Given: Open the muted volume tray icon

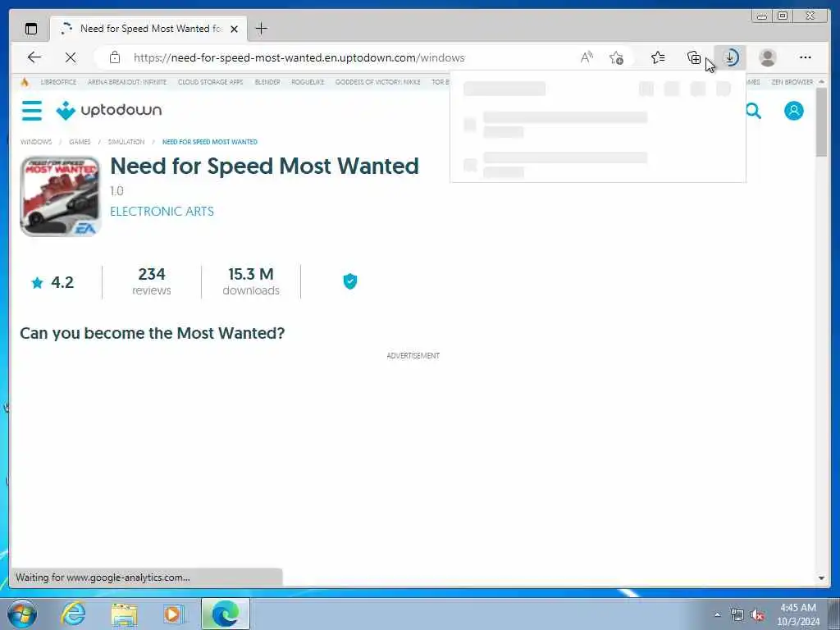Looking at the screenshot, I should pyautogui.click(x=757, y=615).
